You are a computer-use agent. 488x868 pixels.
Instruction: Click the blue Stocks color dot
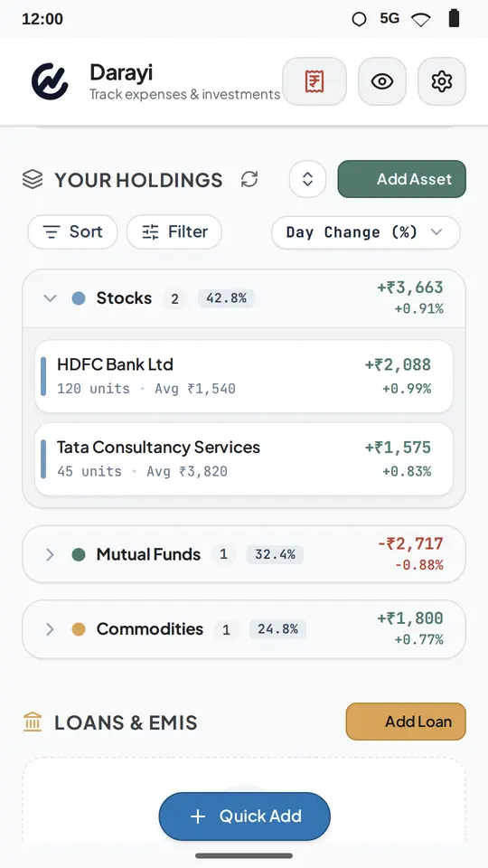(79, 298)
